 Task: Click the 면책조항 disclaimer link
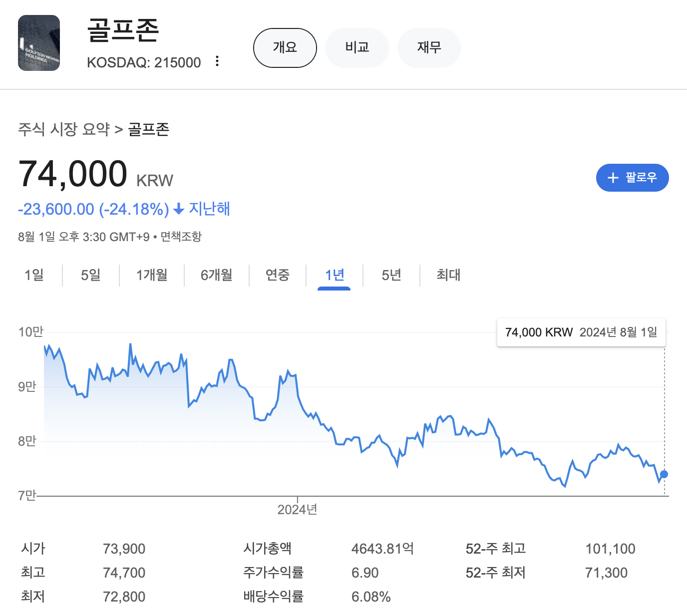pos(181,237)
